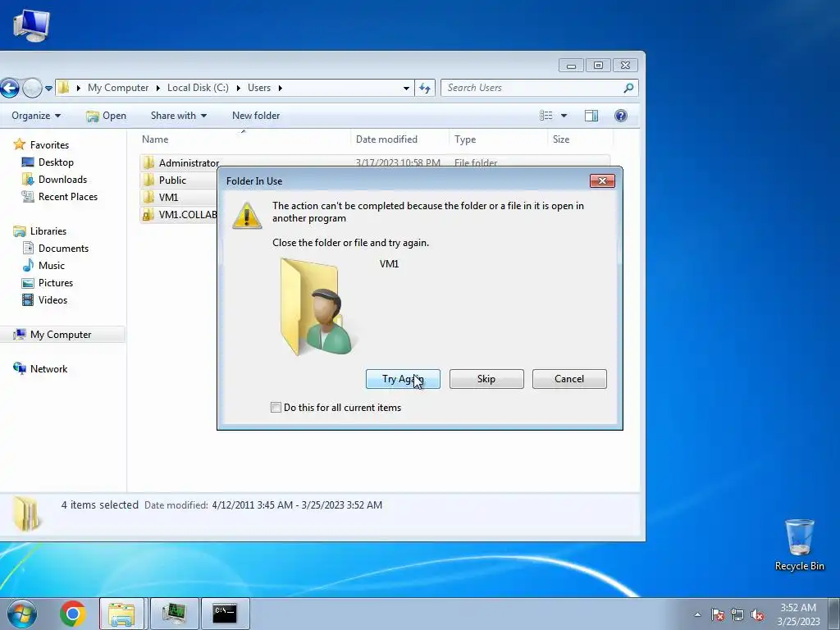Select Network in navigation pane
This screenshot has height=630, width=840.
[x=40, y=368]
